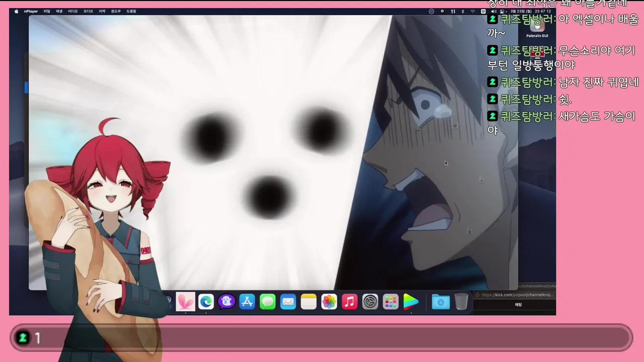Open the 윈도우 menu
Screen dimensions: 644x362
(x=116, y=11)
